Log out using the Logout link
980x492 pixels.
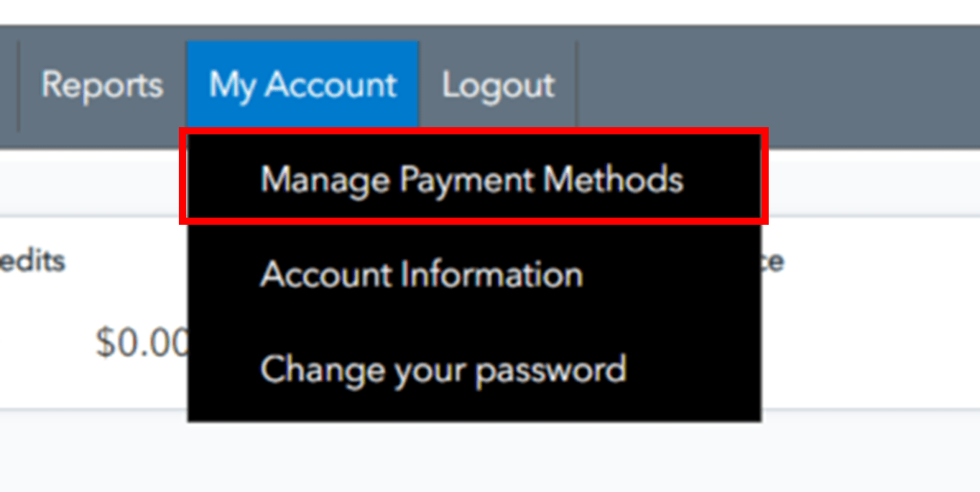tap(498, 85)
